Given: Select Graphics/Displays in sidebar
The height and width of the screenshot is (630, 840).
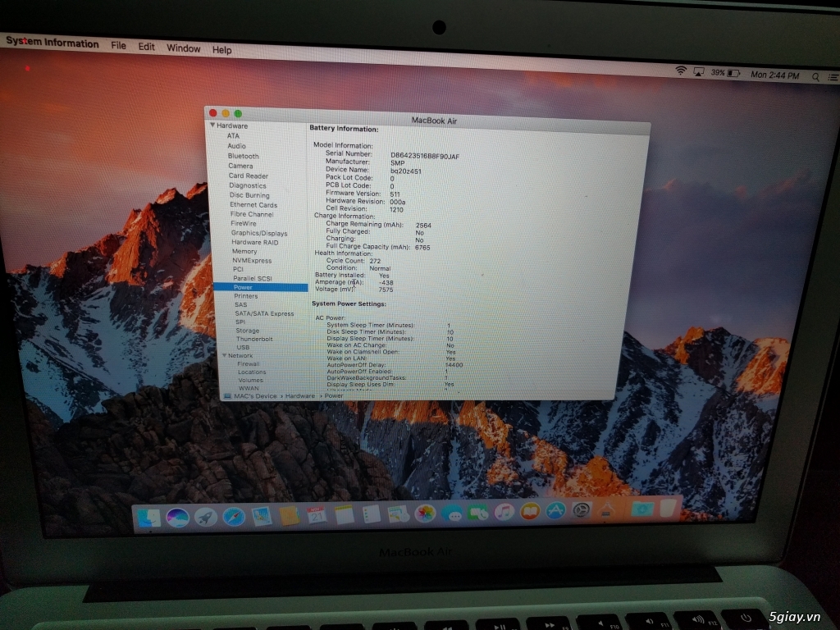Looking at the screenshot, I should 259,233.
